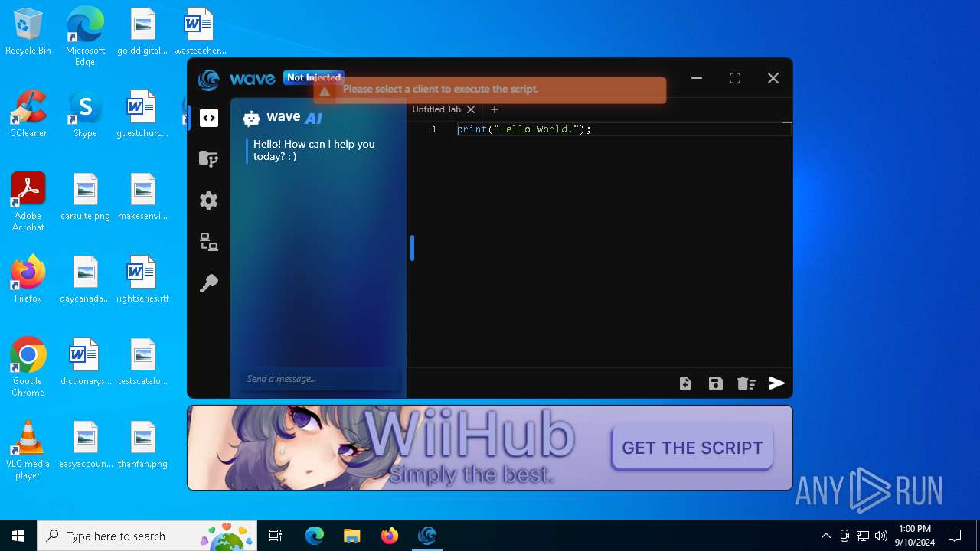Open Task View from the taskbar

tap(276, 536)
